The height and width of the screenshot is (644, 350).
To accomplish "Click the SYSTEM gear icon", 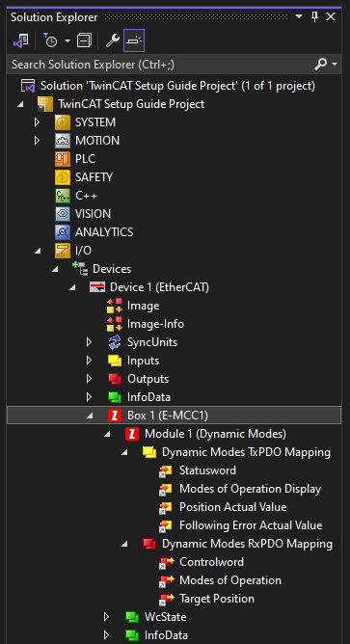I will point(63,122).
